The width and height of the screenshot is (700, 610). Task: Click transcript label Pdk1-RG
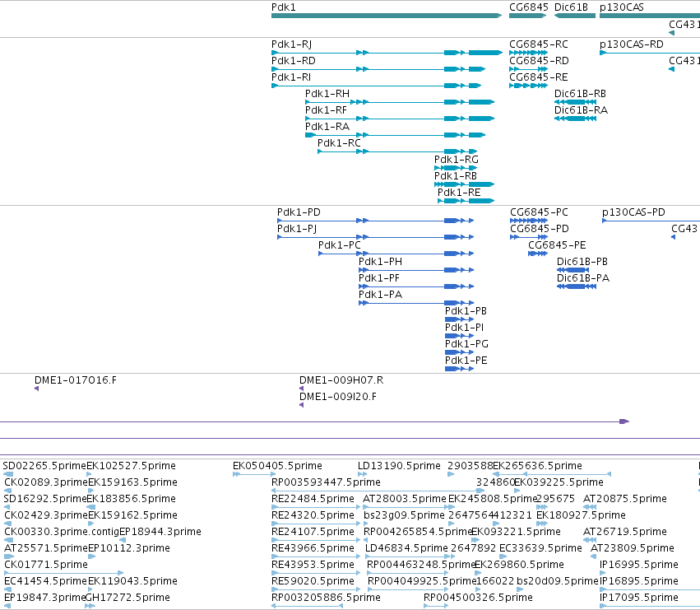click(x=457, y=160)
